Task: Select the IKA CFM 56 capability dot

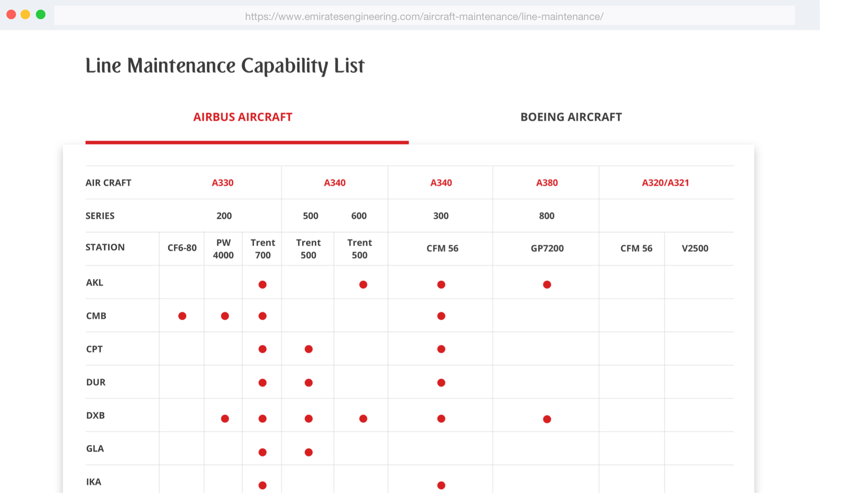Action: tap(441, 485)
